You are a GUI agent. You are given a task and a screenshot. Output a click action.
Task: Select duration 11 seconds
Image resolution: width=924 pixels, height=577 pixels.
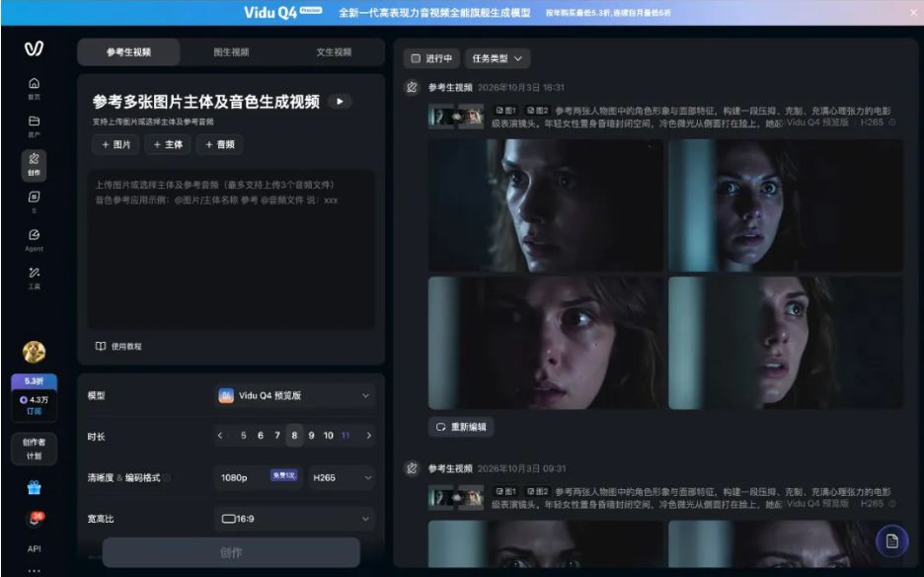pos(346,436)
